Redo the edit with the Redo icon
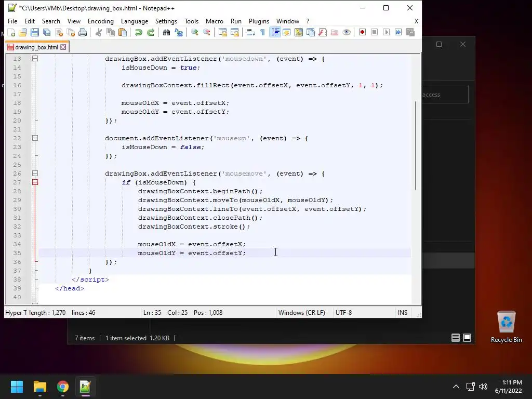 pyautogui.click(x=150, y=32)
